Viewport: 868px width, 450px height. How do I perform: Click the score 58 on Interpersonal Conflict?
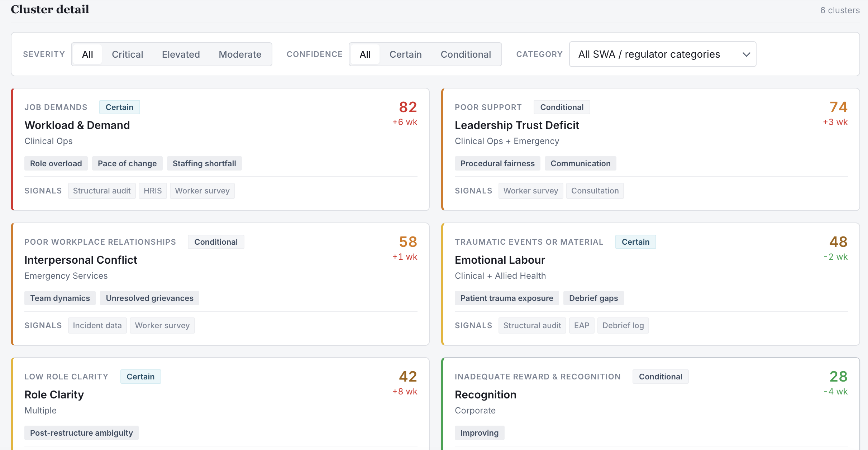coord(408,242)
